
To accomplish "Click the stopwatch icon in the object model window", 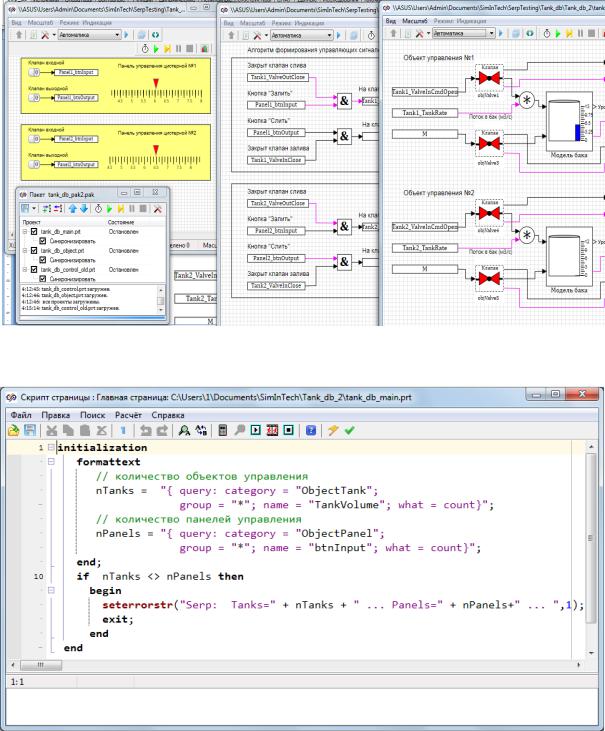I will click(547, 34).
